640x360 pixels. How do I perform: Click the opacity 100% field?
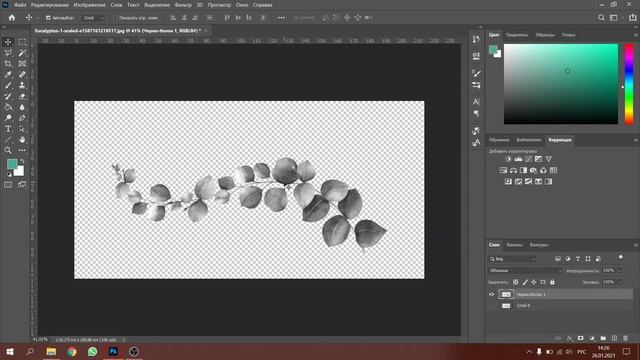[x=608, y=270]
